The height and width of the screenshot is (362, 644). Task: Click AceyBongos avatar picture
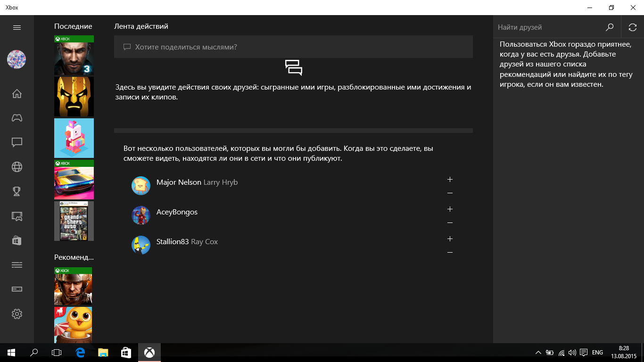[x=141, y=215]
